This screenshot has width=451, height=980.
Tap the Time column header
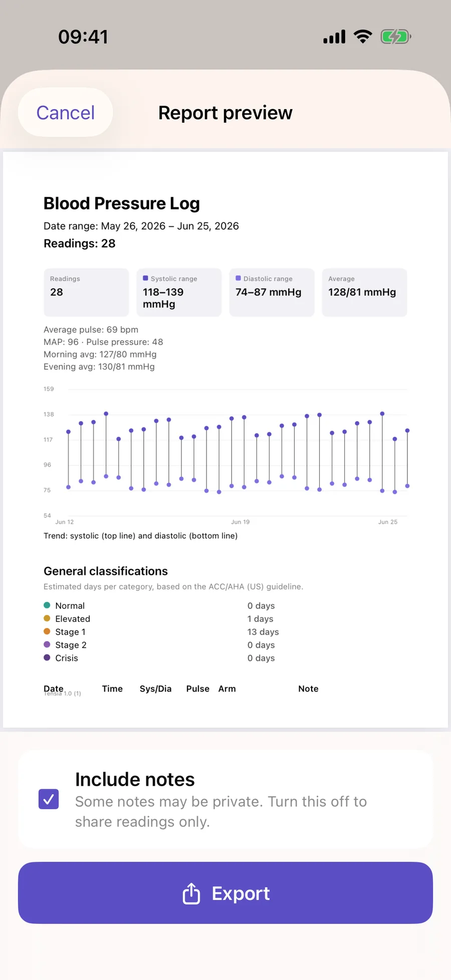[112, 689]
